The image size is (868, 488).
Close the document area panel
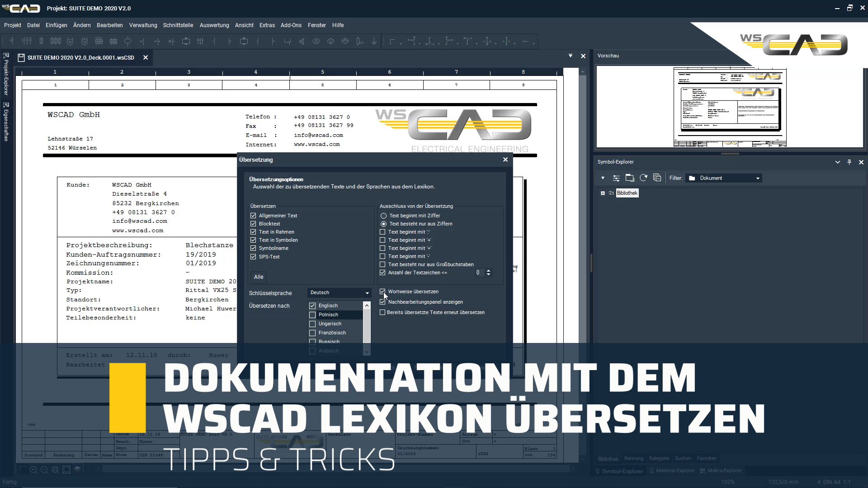[x=583, y=56]
